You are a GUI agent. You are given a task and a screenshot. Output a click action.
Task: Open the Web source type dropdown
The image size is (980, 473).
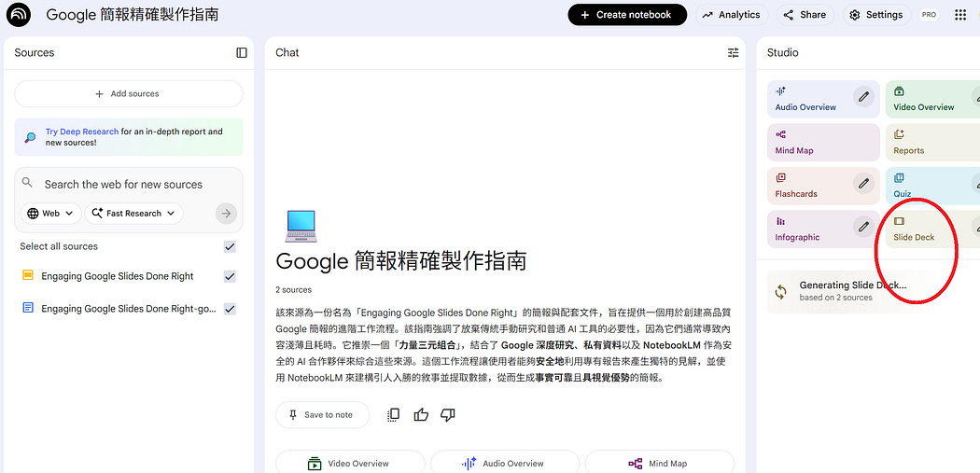[51, 213]
